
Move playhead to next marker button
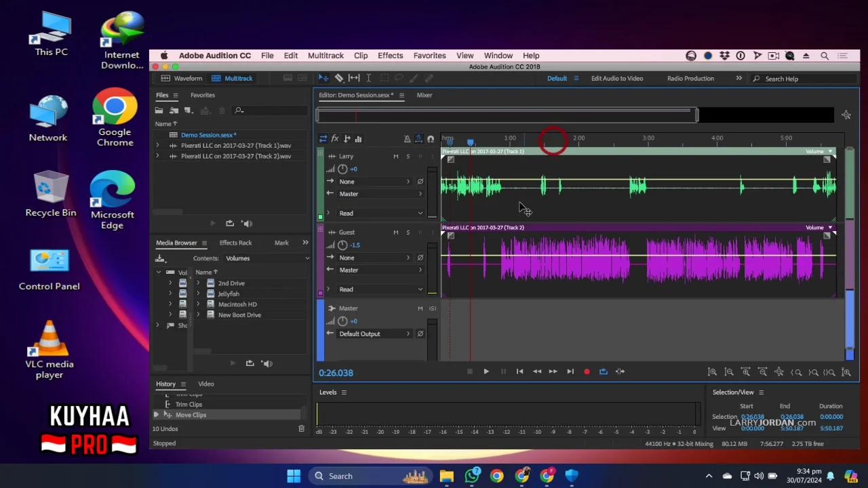[x=570, y=371]
